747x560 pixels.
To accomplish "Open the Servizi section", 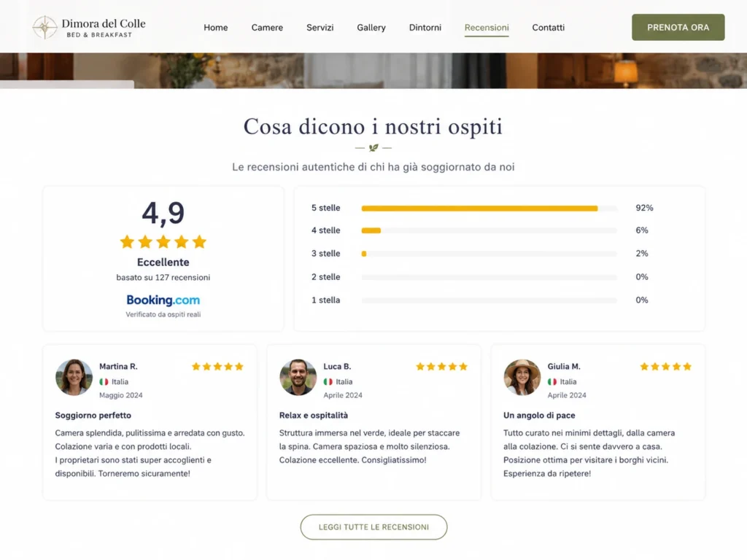I will tap(320, 28).
